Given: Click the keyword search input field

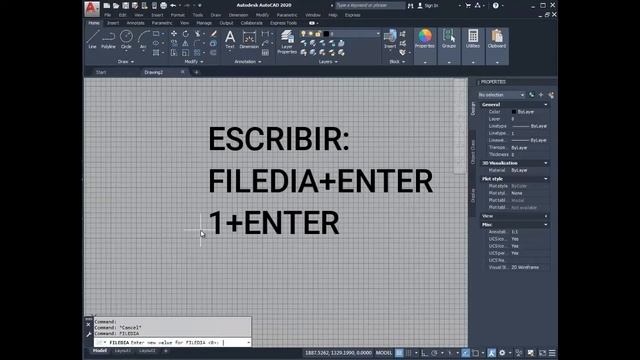Looking at the screenshot, I should point(370,5).
